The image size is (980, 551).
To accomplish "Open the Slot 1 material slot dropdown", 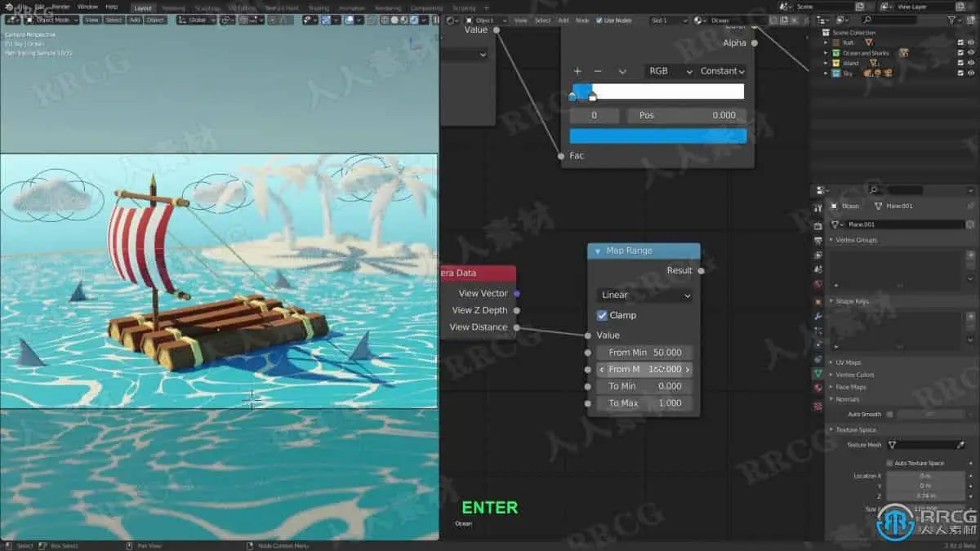I will tap(669, 20).
